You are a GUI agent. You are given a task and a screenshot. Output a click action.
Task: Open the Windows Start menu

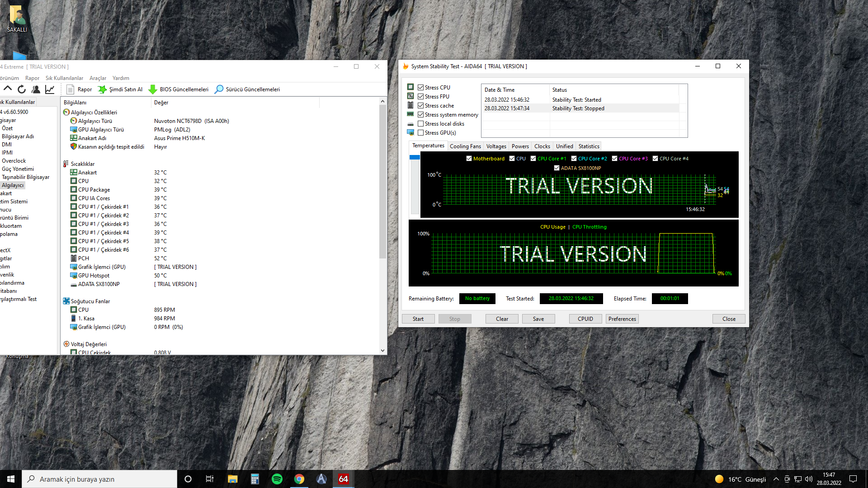(x=11, y=479)
